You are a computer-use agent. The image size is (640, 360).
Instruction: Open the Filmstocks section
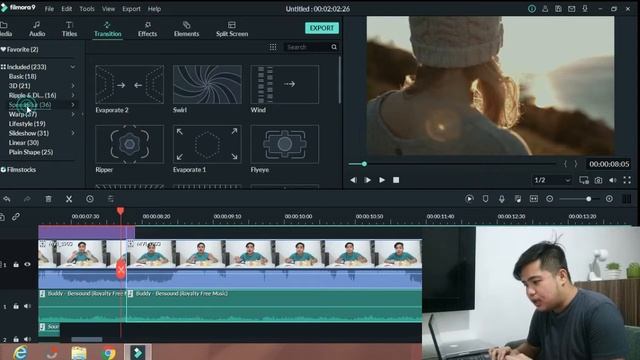(18, 169)
